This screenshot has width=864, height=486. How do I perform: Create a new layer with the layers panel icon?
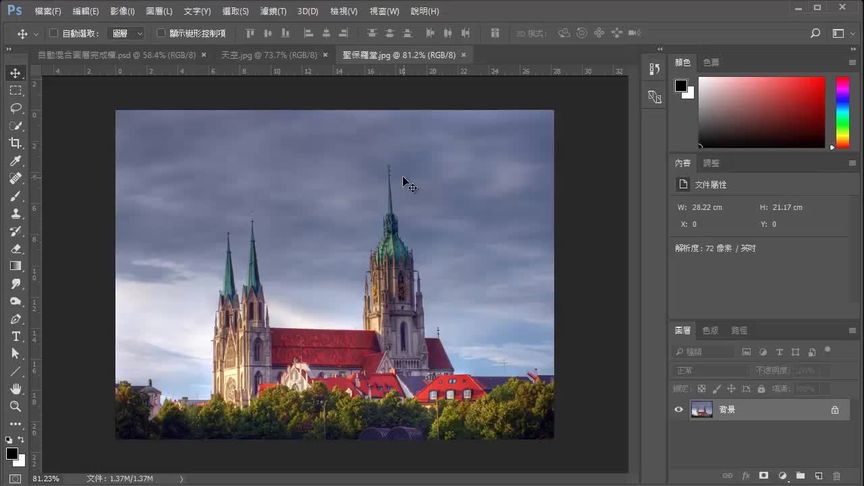click(817, 476)
